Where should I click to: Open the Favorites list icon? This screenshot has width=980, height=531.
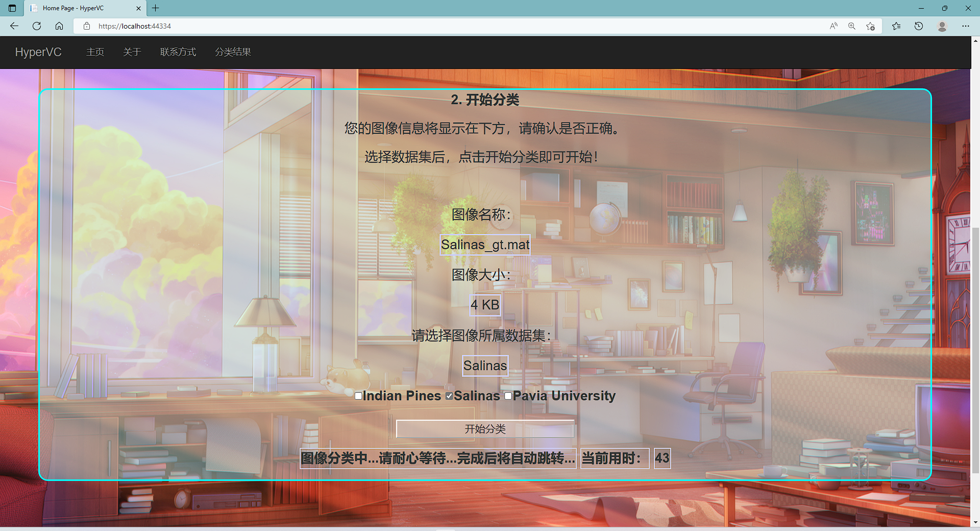tap(896, 26)
